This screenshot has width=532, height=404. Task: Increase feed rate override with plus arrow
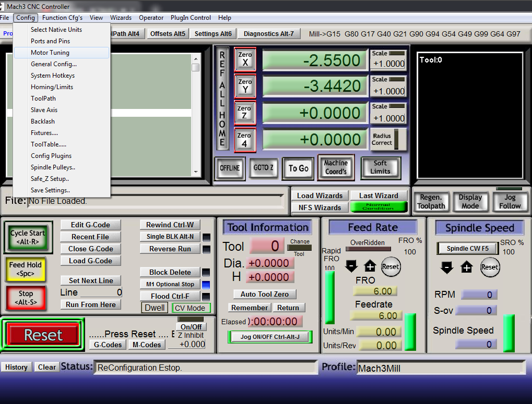(370, 266)
